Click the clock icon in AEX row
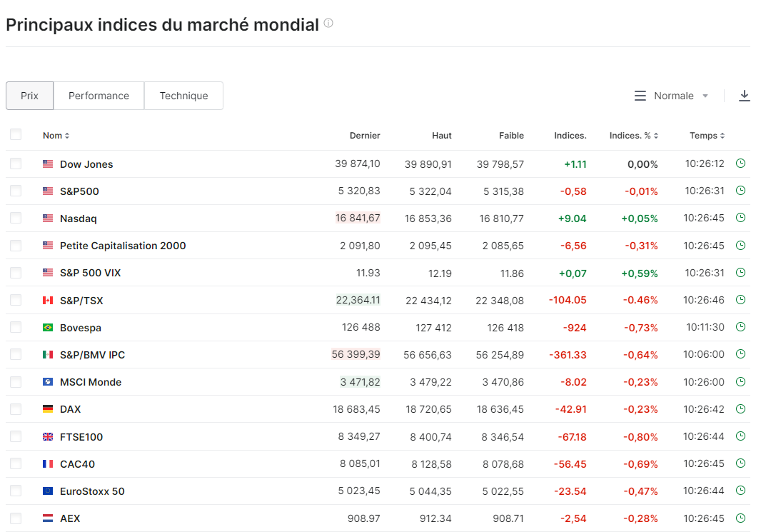This screenshot has width=761, height=532. 740,518
